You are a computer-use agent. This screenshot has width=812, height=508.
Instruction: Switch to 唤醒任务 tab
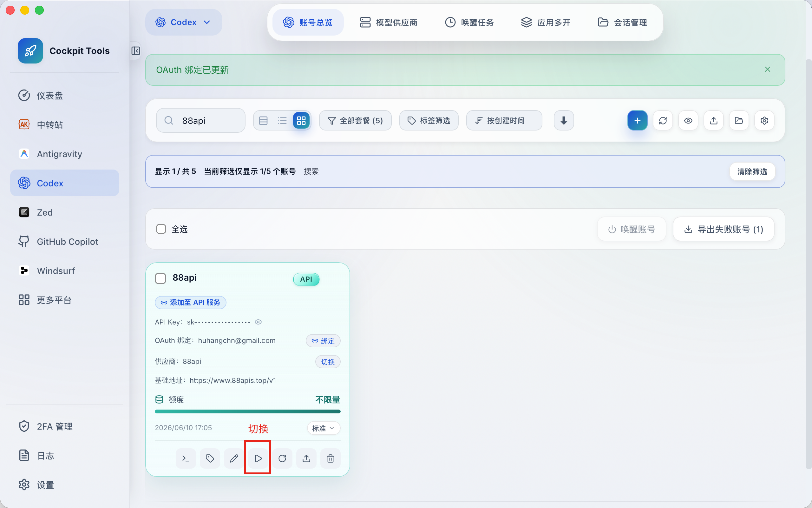pyautogui.click(x=469, y=22)
